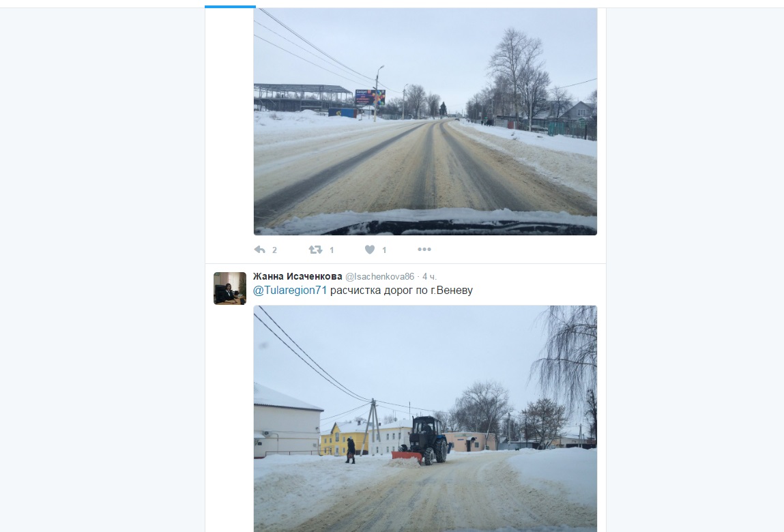Screen dimensions: 784x532
Task: Enlarge the snowy road photo
Action: pyautogui.click(x=426, y=121)
